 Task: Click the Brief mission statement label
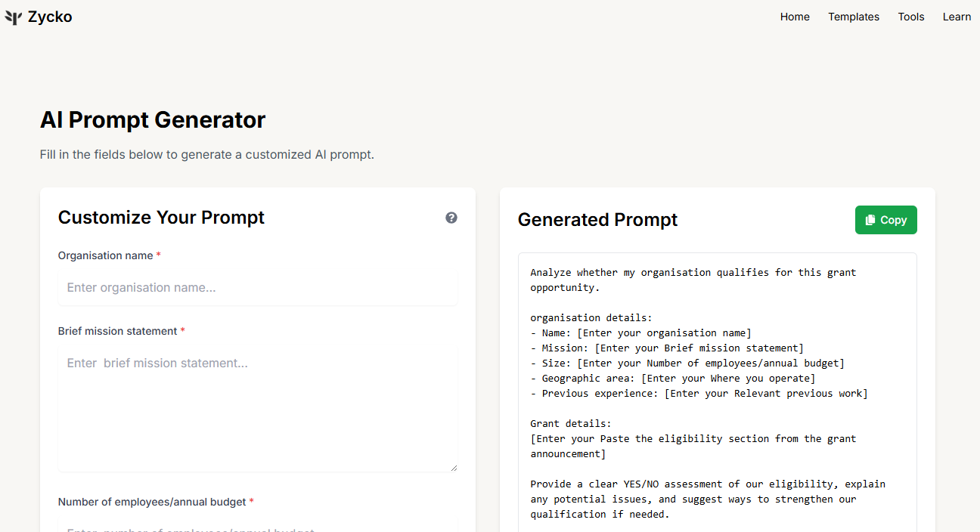click(x=122, y=331)
